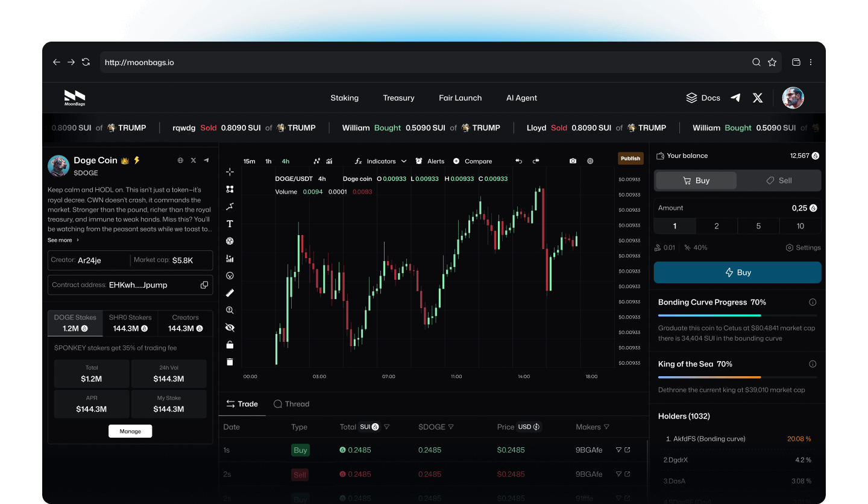Image resolution: width=868 pixels, height=504 pixels.
Task: Select the SHR0 Stakers tab
Action: pos(130,323)
